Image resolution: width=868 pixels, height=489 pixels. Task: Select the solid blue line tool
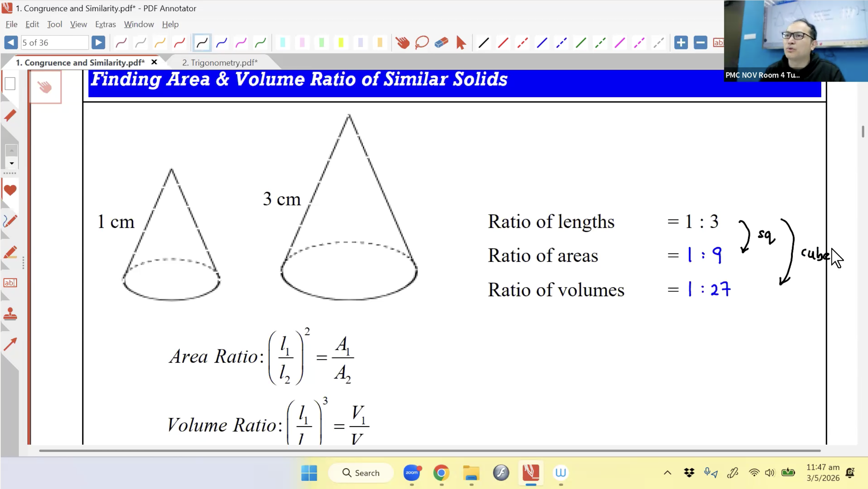[542, 43]
